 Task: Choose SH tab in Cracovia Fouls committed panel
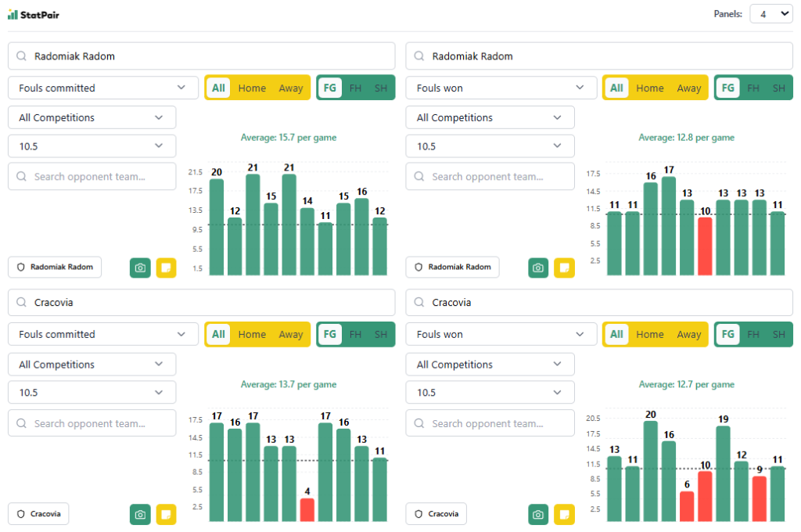(x=381, y=335)
